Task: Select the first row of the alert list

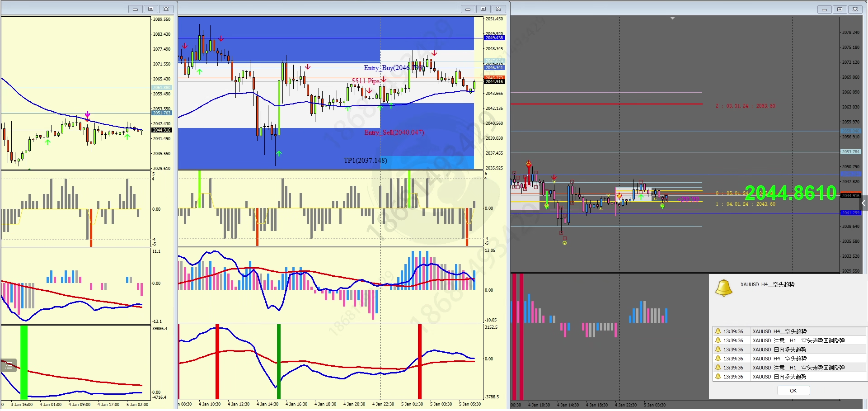Action: pos(789,331)
